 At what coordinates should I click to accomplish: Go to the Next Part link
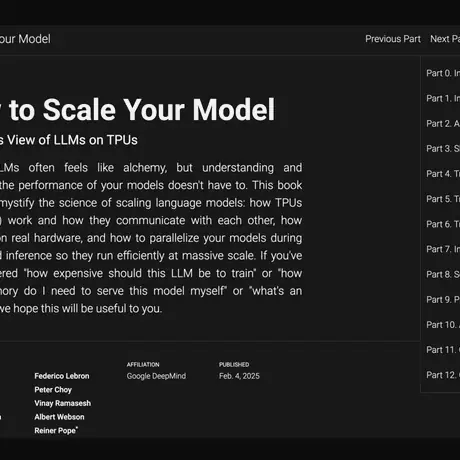pyautogui.click(x=445, y=39)
